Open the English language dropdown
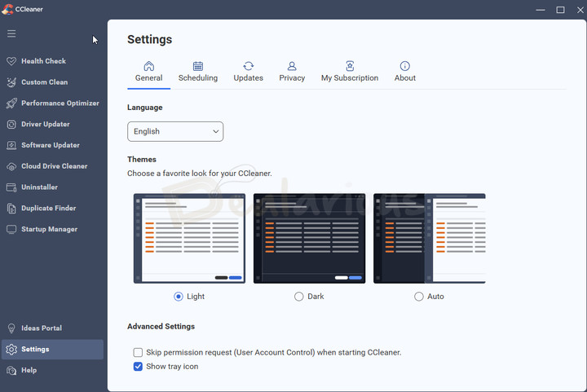The image size is (587, 392). pyautogui.click(x=175, y=131)
